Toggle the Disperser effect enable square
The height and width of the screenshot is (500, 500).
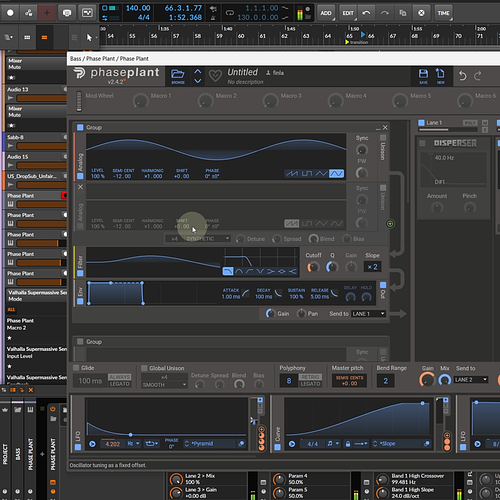point(422,143)
